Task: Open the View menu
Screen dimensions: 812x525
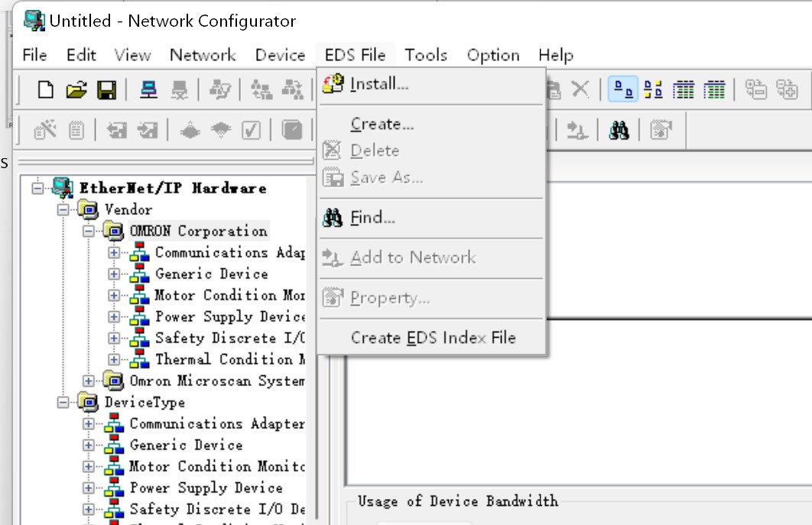Action: 132,55
